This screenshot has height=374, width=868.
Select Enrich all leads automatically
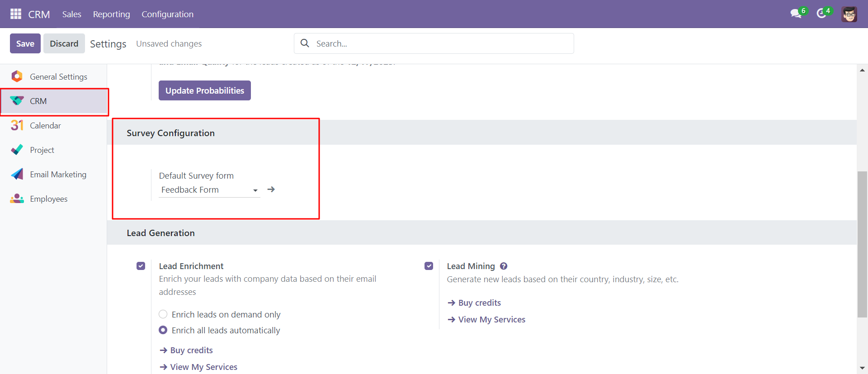click(163, 330)
